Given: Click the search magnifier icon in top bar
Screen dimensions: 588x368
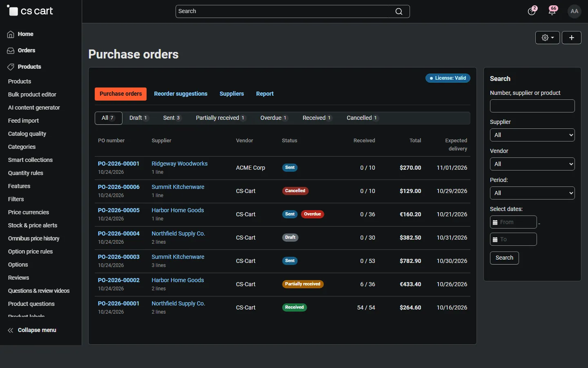Looking at the screenshot, I should click(399, 11).
